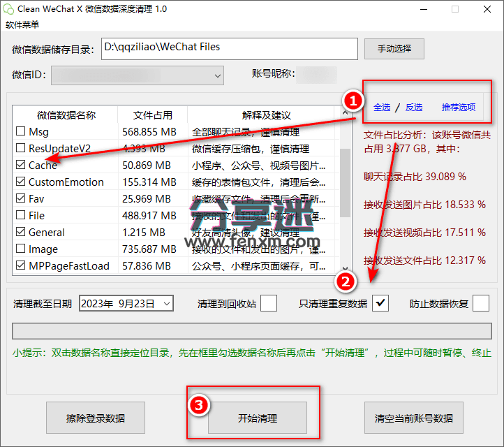
Task: Open the 软件菜单 menu
Action: pyautogui.click(x=22, y=24)
